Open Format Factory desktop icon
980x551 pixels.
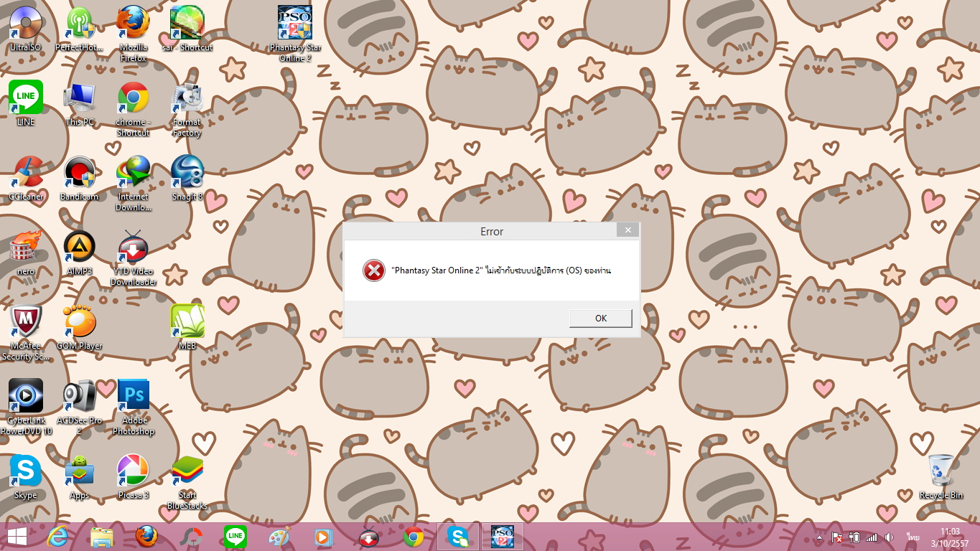187,108
